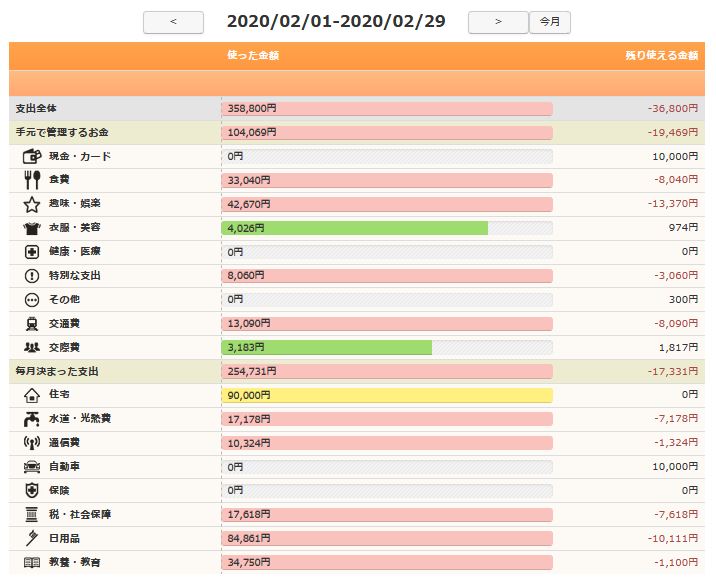Screen dimensions: 716x585
Task: Click the train icon for 交通費
Action: click(x=32, y=323)
